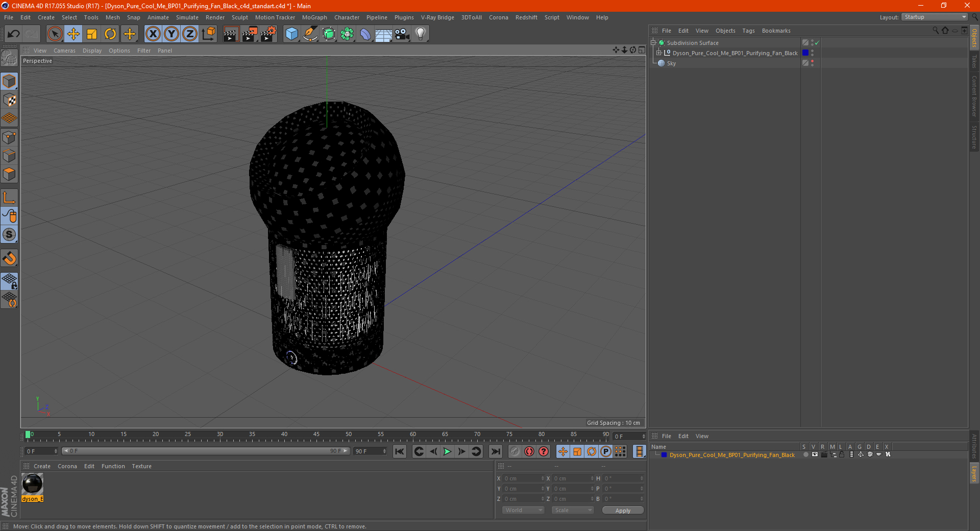
Task: Open the Layout Startup dropdown
Action: (x=935, y=17)
